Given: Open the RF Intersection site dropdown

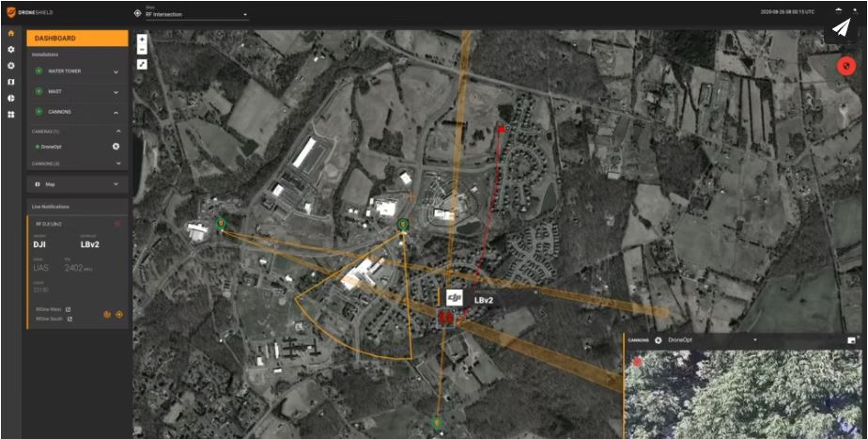Looking at the screenshot, I should click(196, 13).
